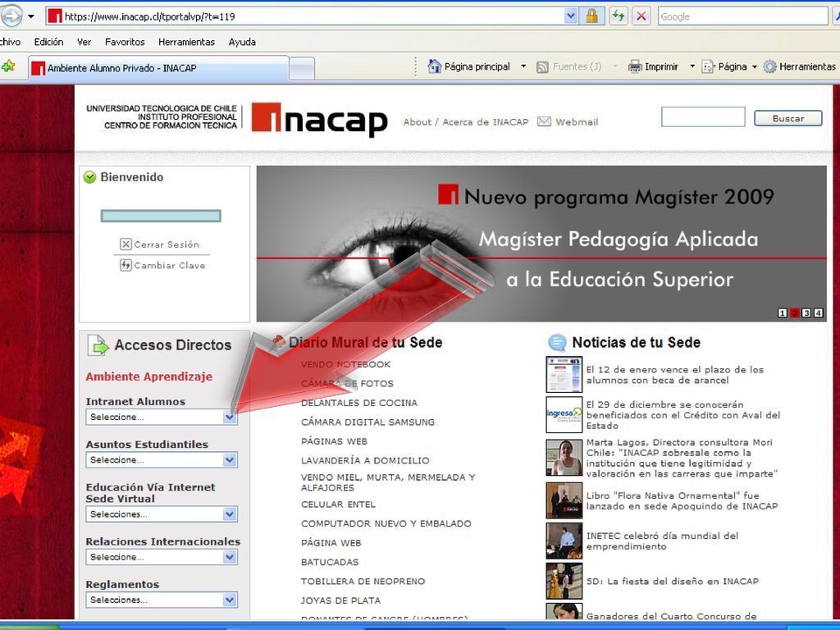Click the Marta Lagos news thumbnail
Image resolution: width=840 pixels, height=630 pixels.
pyautogui.click(x=564, y=458)
